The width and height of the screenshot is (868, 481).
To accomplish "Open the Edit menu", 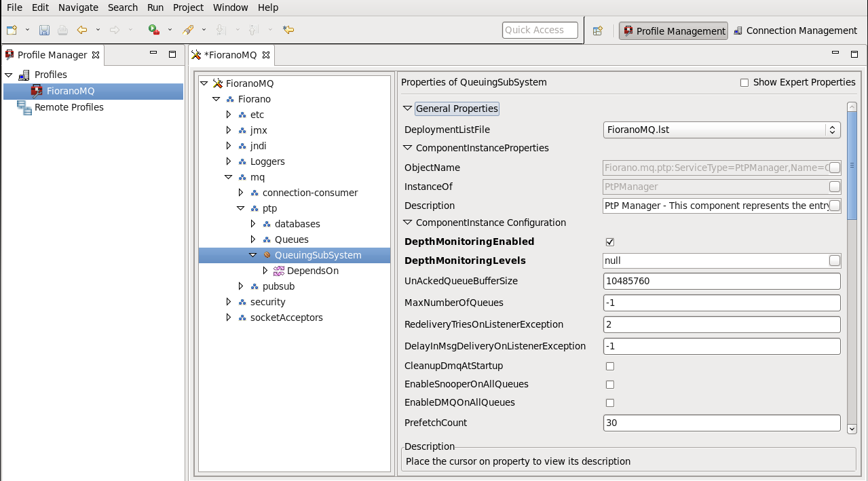I will 40,7.
